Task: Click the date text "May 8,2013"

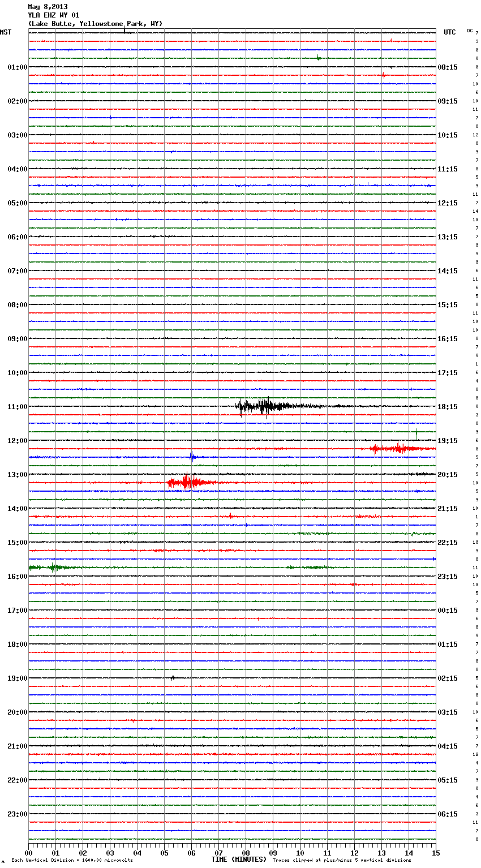Action: coord(48,7)
